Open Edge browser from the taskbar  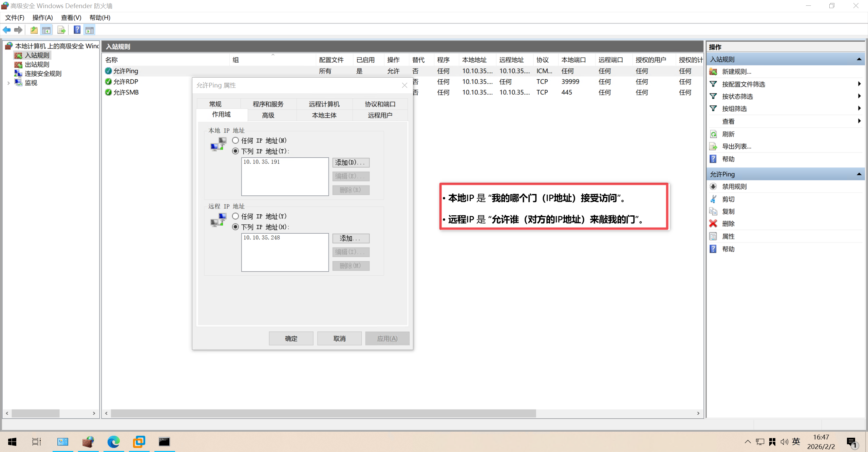point(113,441)
